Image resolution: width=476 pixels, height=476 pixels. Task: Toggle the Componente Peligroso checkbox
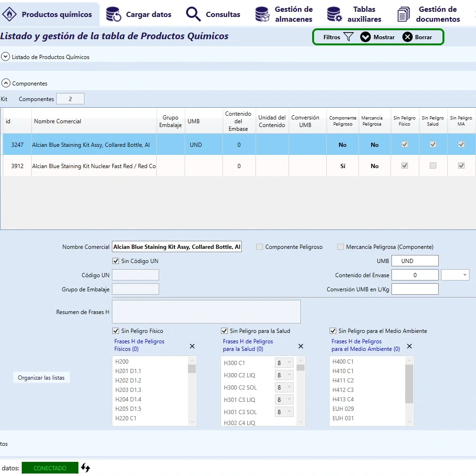coord(260,247)
